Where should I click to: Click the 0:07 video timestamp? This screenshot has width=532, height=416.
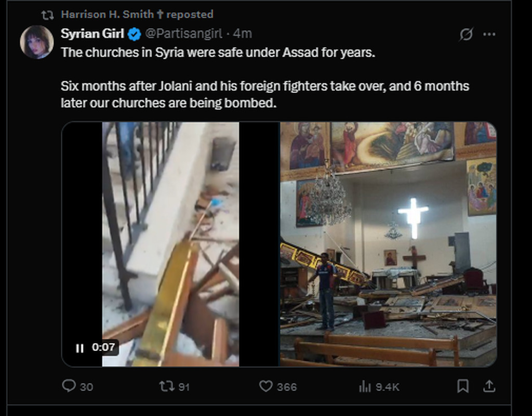[x=103, y=347]
